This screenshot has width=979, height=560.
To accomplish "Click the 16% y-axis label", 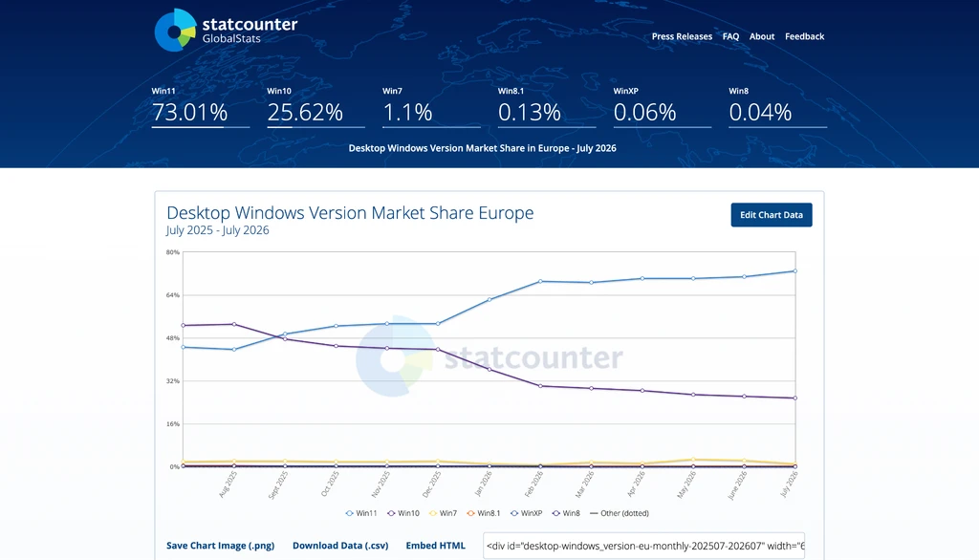I will point(172,424).
